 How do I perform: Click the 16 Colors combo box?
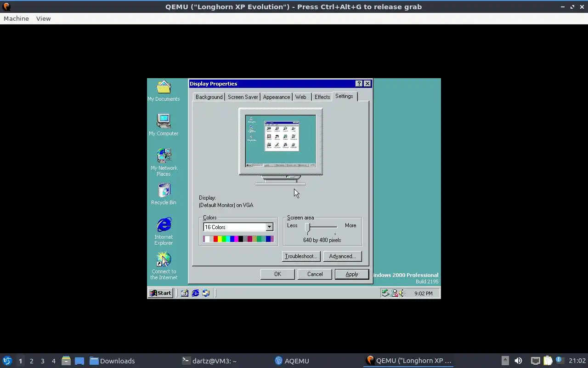point(238,227)
